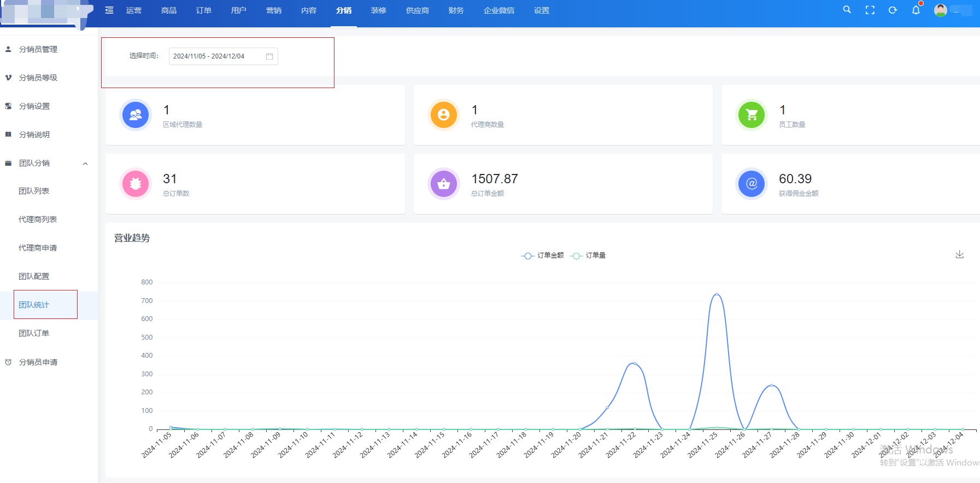Collapse the sidebar with the hamburger icon
This screenshot has width=980, height=483.
109,10
